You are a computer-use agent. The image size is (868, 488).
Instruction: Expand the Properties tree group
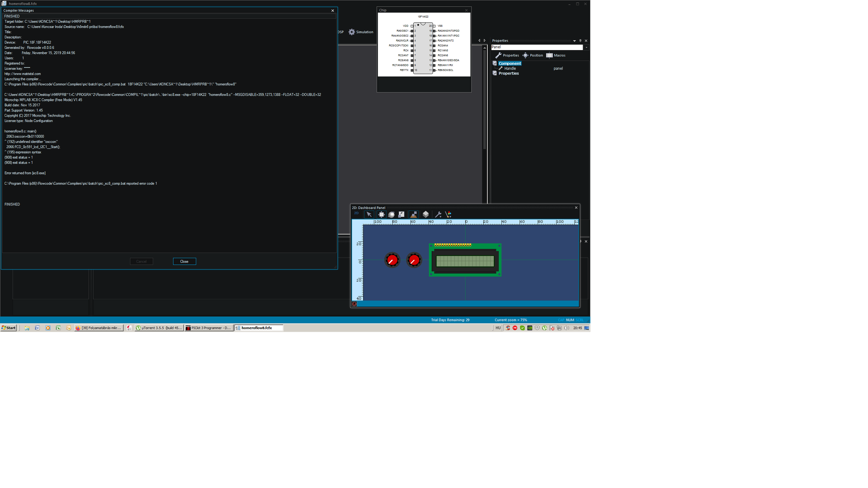pyautogui.click(x=495, y=73)
